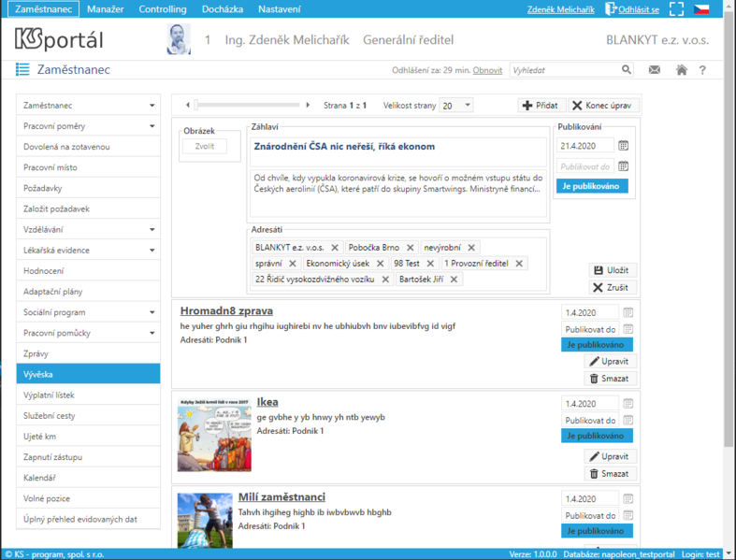Toggle Je publikováno for Hromadn8 zprava
Image resolution: width=736 pixels, height=560 pixels.
[597, 345]
